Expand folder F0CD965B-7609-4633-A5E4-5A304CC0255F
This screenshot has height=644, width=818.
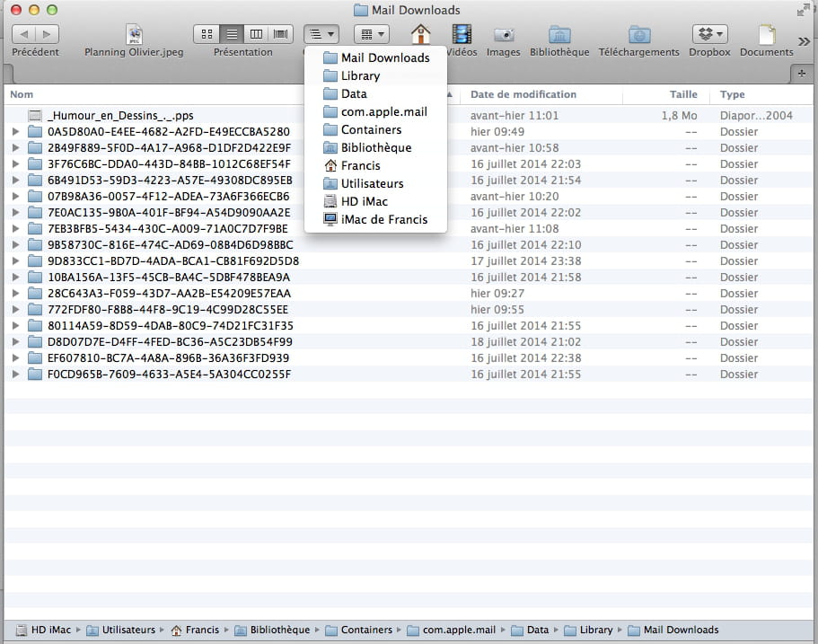pos(15,375)
